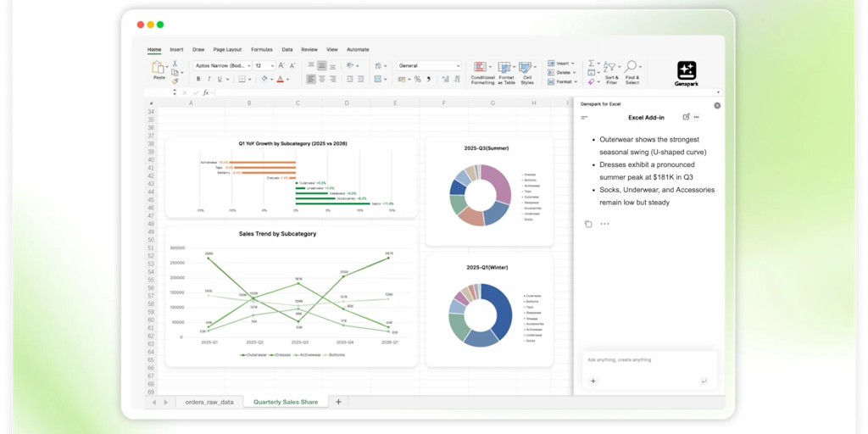Viewport: 868px width, 434px height.
Task: Select the 2025-Q3(Summer) donut chart
Action: pyautogui.click(x=489, y=191)
